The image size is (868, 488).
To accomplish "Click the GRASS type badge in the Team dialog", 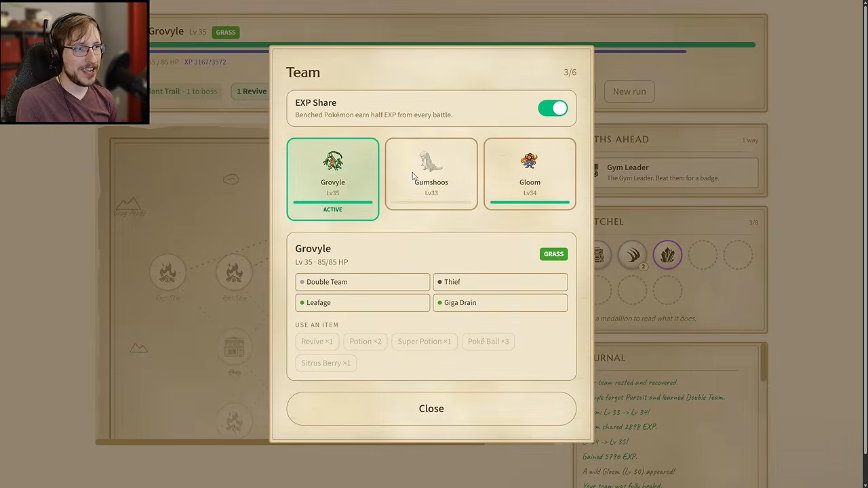I will (x=553, y=254).
